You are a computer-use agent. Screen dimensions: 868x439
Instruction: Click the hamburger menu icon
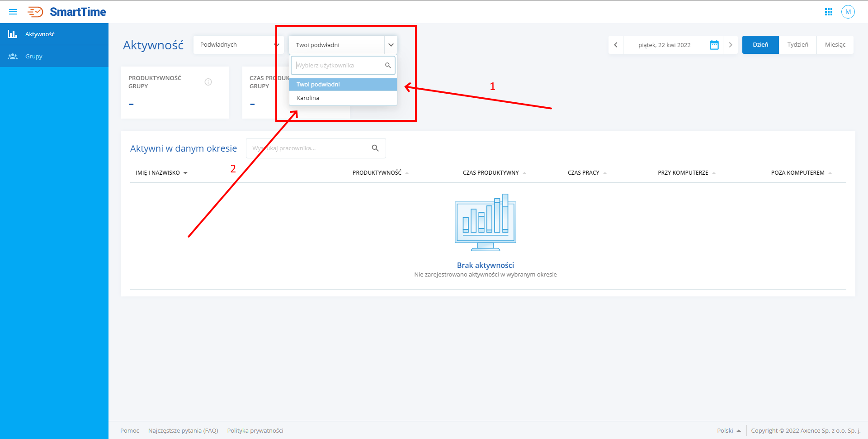point(13,12)
